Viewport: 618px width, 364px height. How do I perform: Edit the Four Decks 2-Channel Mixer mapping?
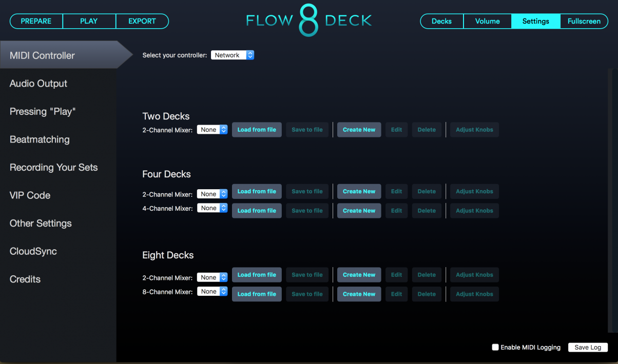tap(397, 191)
